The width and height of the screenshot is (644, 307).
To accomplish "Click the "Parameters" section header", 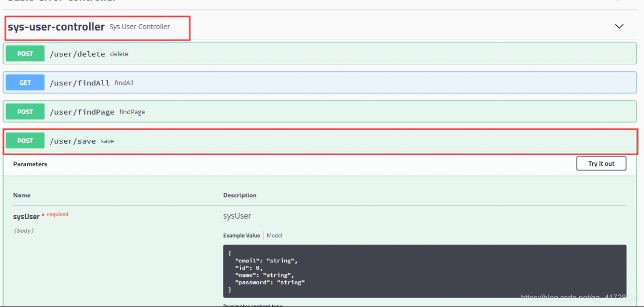I will click(x=30, y=164).
